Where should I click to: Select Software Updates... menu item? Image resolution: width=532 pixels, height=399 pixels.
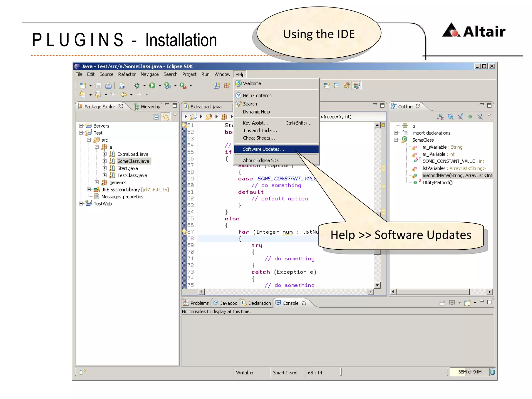point(276,149)
